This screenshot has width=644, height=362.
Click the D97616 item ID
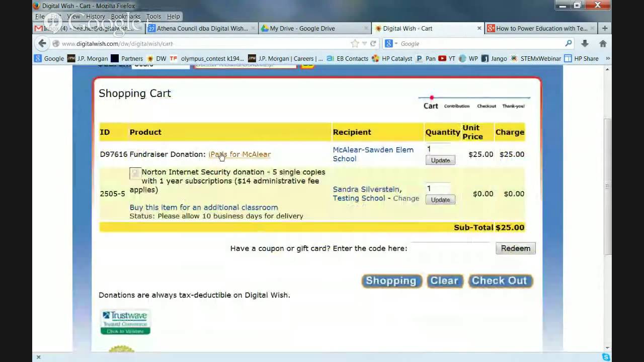tap(114, 154)
